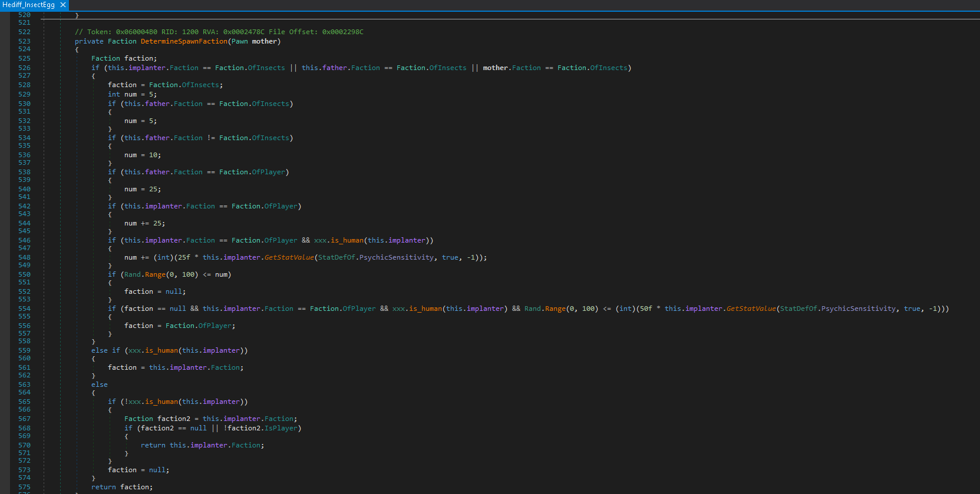
Task: Click IsPlayer on line 568
Action: (x=281, y=428)
